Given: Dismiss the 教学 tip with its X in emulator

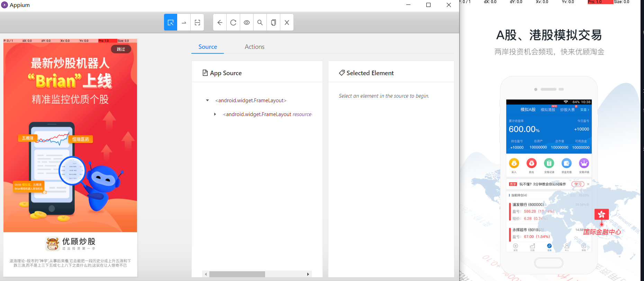Looking at the screenshot, I should (588, 184).
